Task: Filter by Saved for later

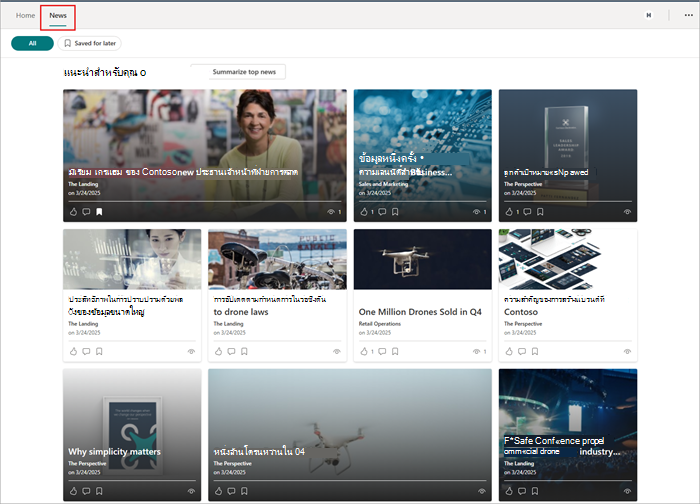Action: (90, 43)
